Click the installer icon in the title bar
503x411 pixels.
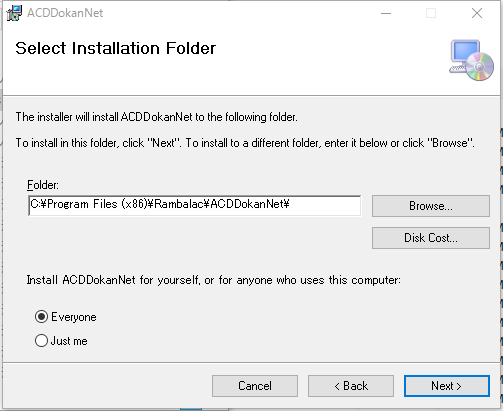(x=14, y=13)
